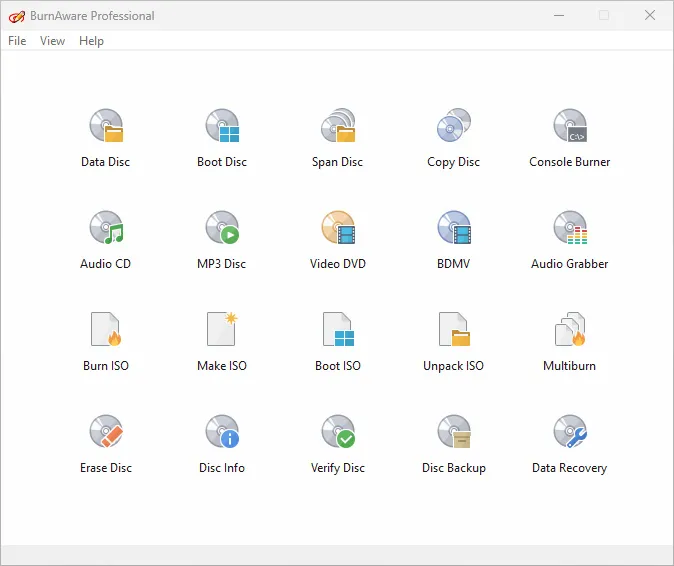
Task: Click the BurnAware logo in title bar
Action: (x=16, y=16)
